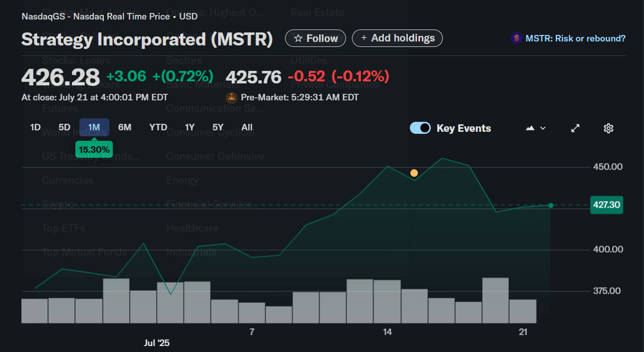This screenshot has width=644, height=352.
Task: Click the 14 date label on x-axis
Action: [x=387, y=332]
